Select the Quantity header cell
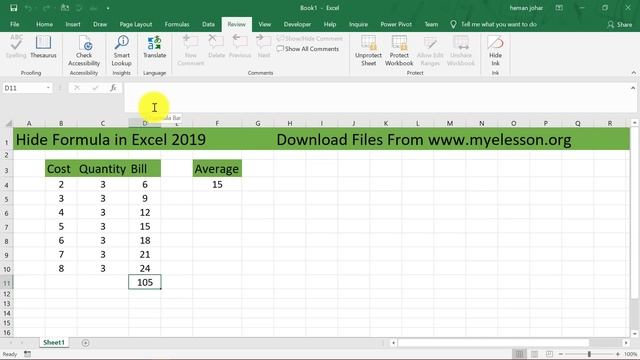The height and width of the screenshot is (360, 640). 102,169
